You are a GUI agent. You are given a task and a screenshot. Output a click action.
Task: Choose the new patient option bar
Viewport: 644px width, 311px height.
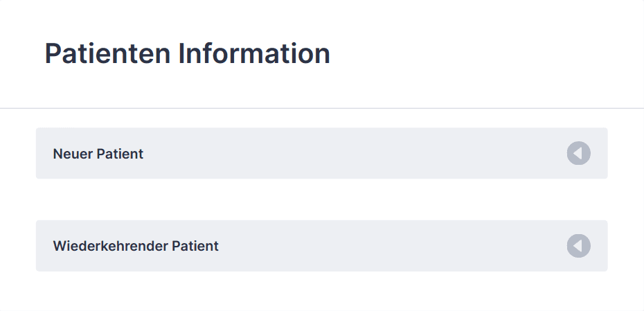pyautogui.click(x=321, y=153)
